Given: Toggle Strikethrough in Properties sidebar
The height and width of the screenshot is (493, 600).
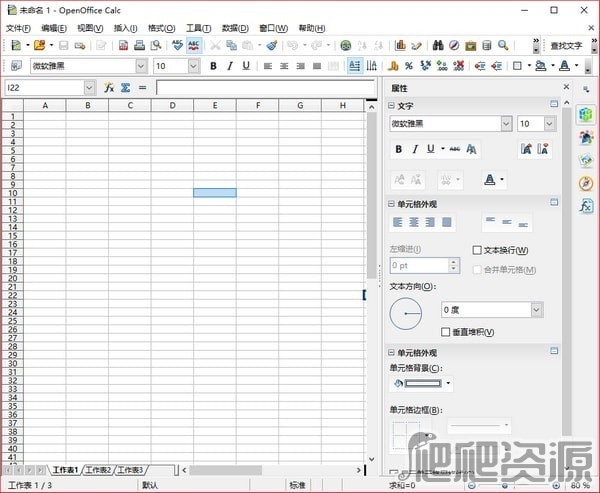Looking at the screenshot, I should click(455, 149).
